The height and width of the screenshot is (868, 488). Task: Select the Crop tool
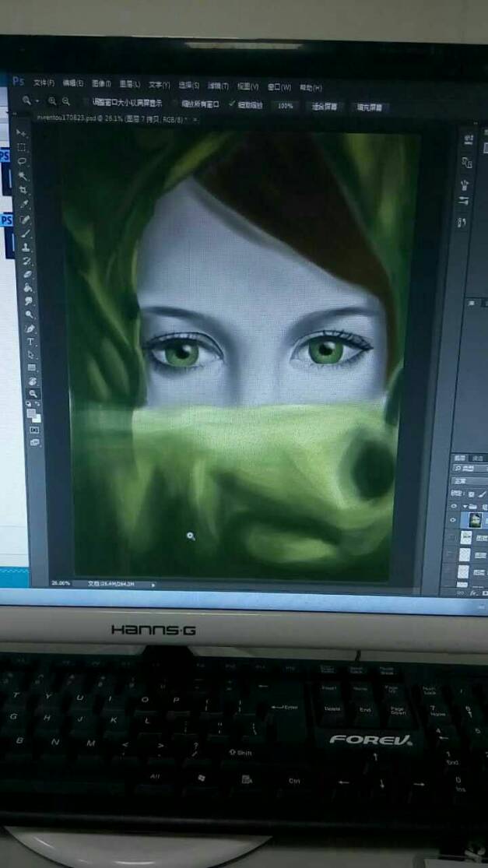click(x=23, y=189)
